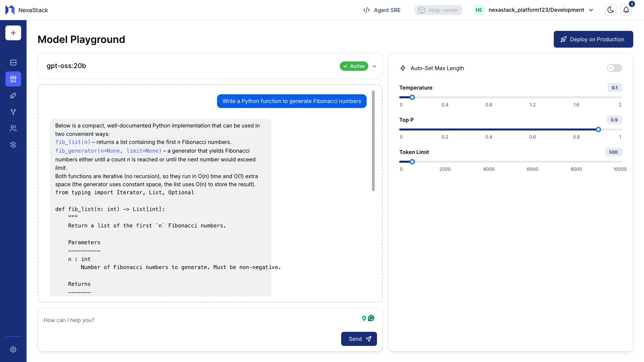
Task: Select the storefront marketplace sidebar icon
Action: [13, 79]
